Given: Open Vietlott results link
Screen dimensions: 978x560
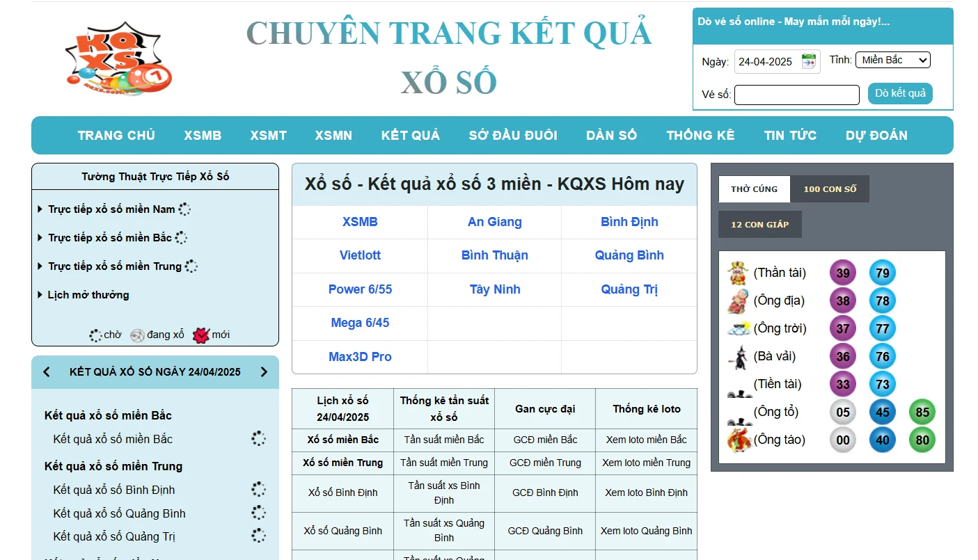Looking at the screenshot, I should tap(360, 255).
